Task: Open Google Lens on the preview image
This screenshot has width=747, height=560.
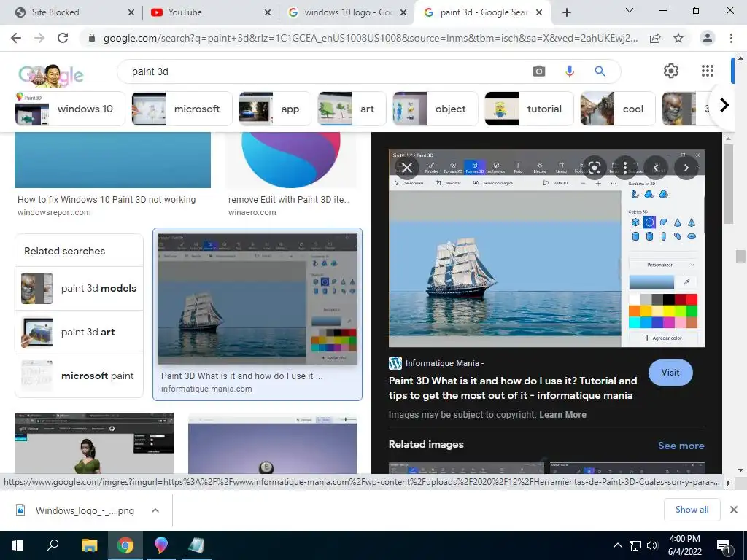Action: (594, 168)
